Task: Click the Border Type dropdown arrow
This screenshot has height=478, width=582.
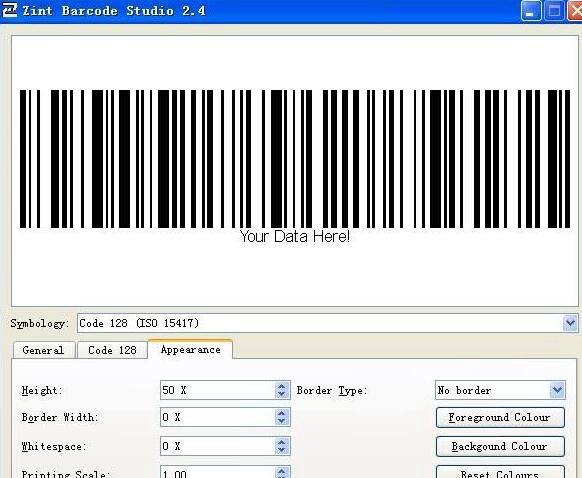Action: (557, 390)
